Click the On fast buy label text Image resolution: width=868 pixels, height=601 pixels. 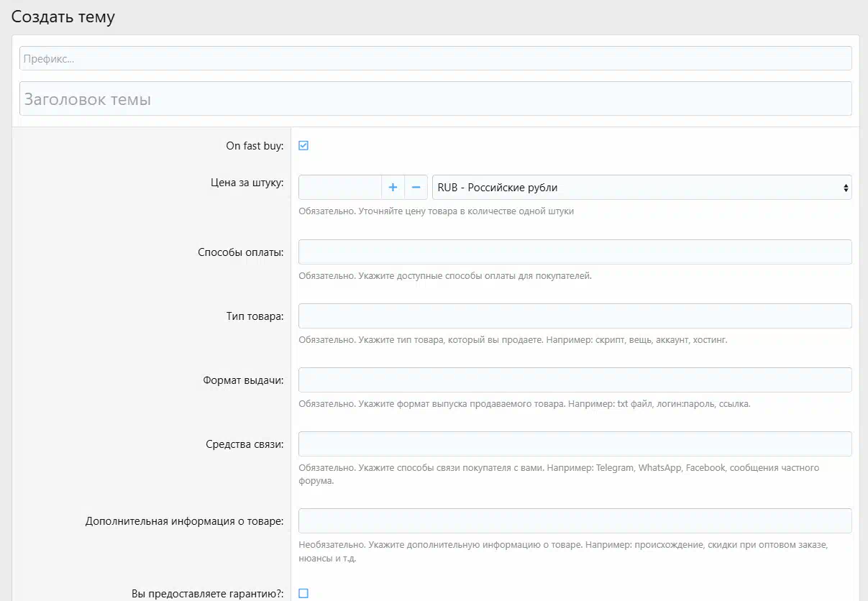(255, 146)
